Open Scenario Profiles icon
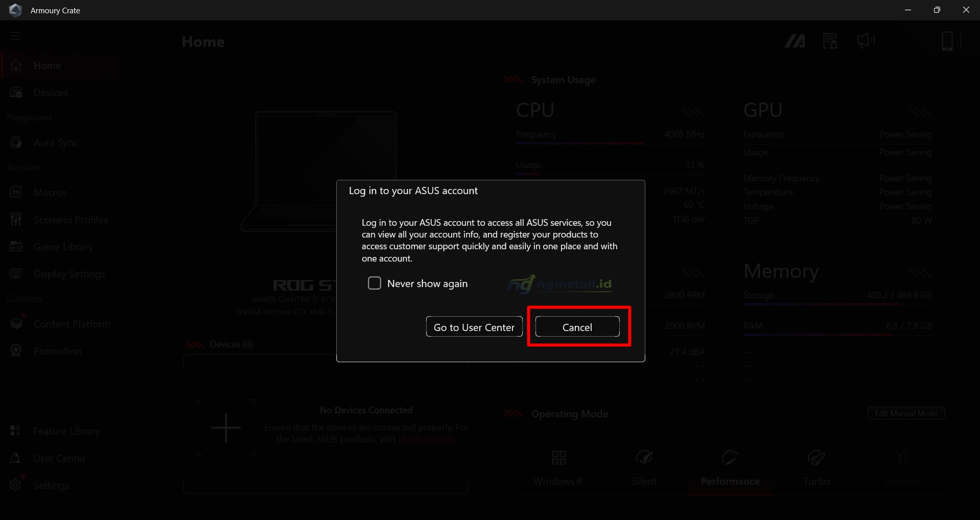The height and width of the screenshot is (520, 980). click(16, 220)
